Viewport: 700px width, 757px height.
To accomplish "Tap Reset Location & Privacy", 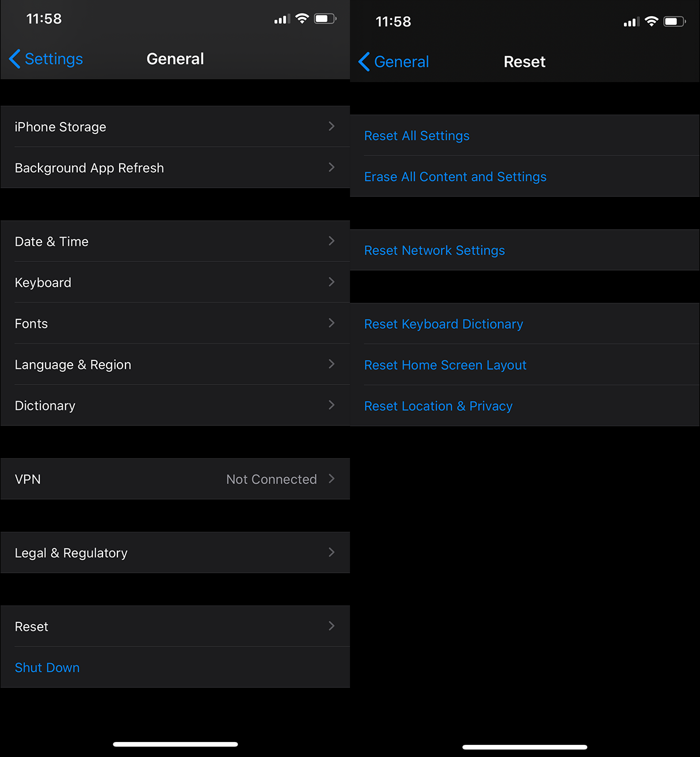I will (x=438, y=406).
